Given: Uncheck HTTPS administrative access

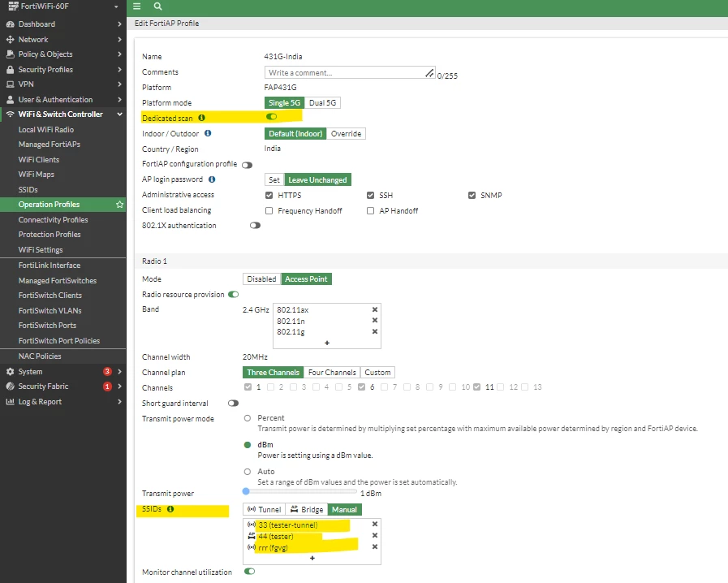Looking at the screenshot, I should (x=269, y=195).
